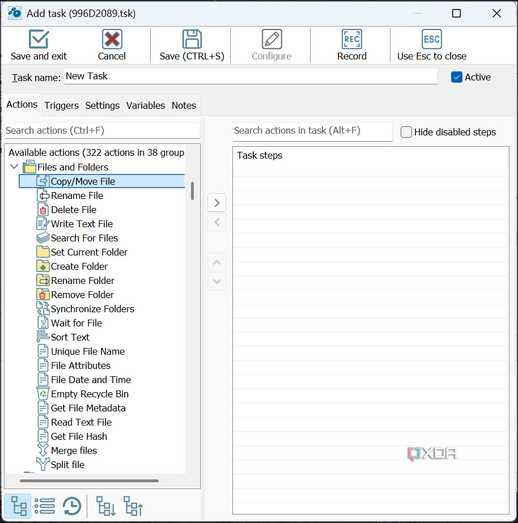The height and width of the screenshot is (523, 518).
Task: Select the Unique File Name action
Action: (x=88, y=351)
